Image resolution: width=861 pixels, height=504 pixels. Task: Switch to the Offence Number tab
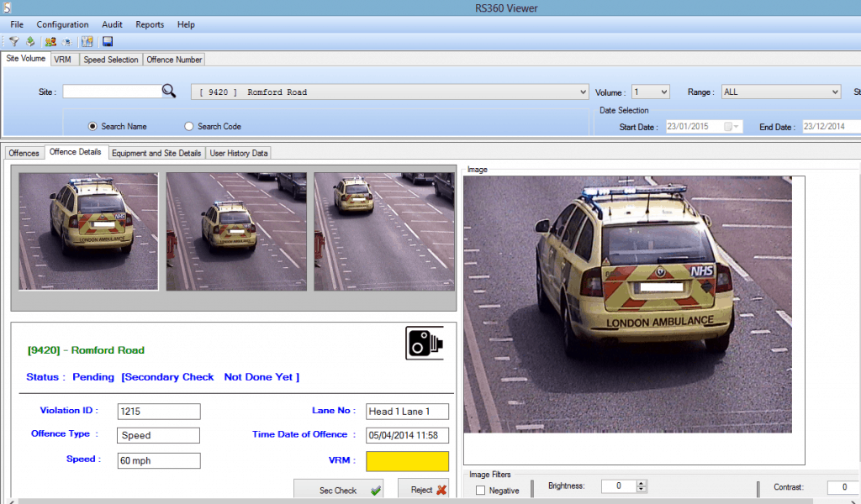click(x=174, y=60)
